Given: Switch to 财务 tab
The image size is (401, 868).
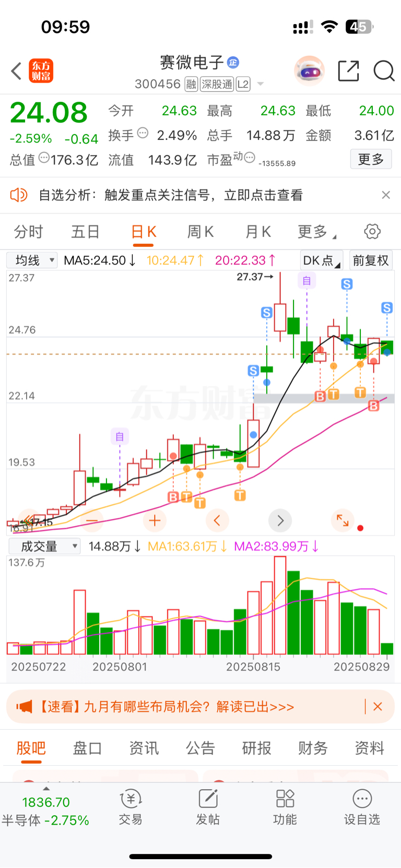Looking at the screenshot, I should point(313,748).
